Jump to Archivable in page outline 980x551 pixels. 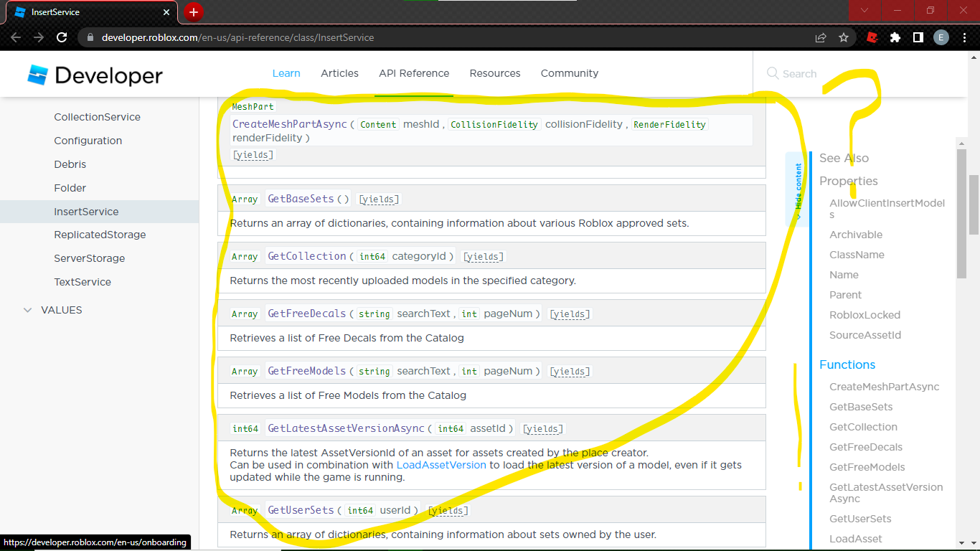856,235
